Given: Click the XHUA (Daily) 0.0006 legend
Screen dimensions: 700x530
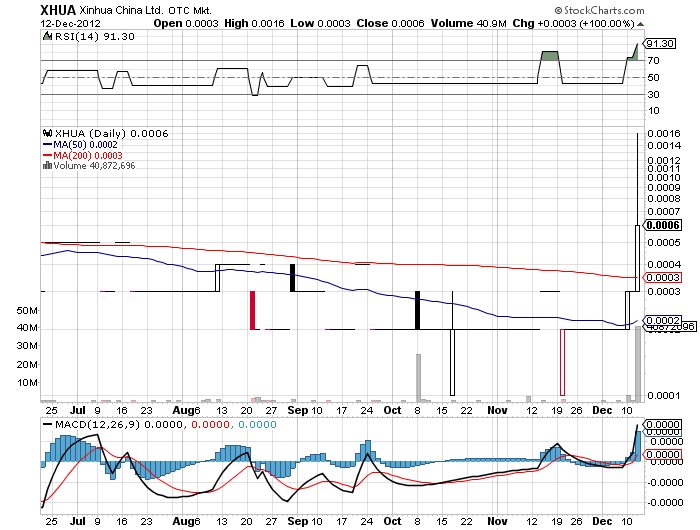Looking at the screenshot, I should tap(112, 134).
